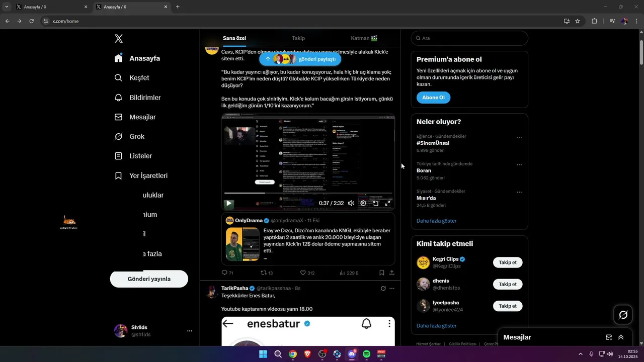Open account menu dots next to Sh1lds
The image size is (644, 362).
click(x=190, y=331)
